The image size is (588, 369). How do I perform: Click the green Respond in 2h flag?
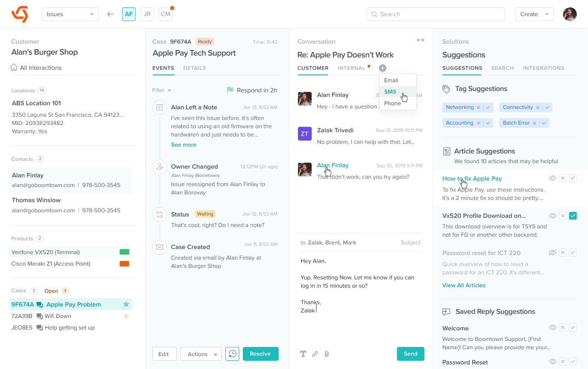230,90
